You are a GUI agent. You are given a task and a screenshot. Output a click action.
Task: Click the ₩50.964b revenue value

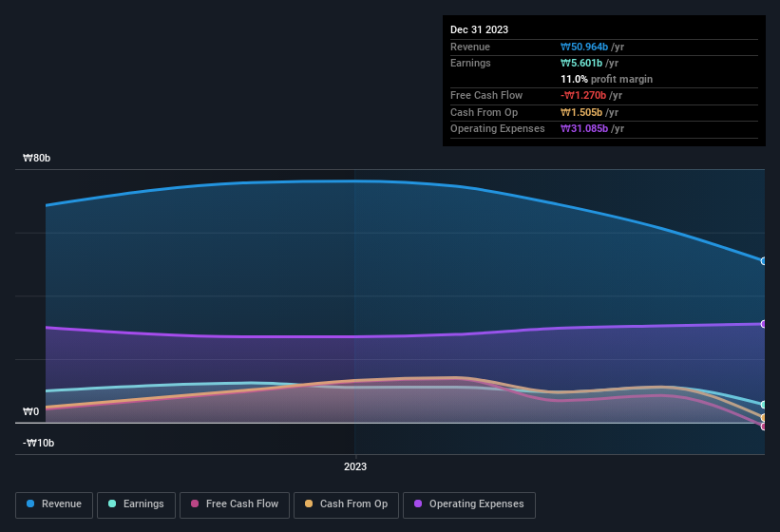pyautogui.click(x=584, y=47)
